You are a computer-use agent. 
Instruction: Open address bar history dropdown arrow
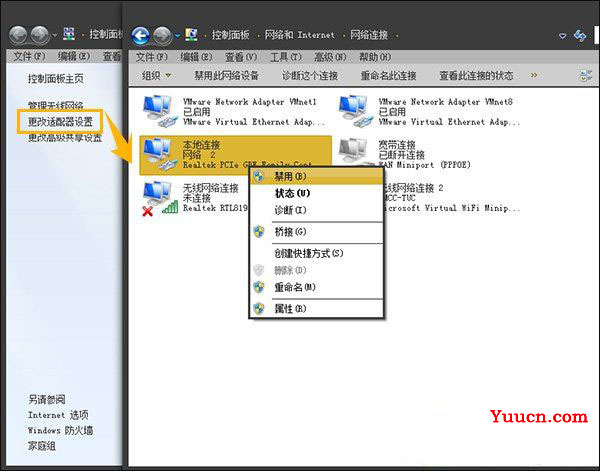pyautogui.click(x=562, y=36)
